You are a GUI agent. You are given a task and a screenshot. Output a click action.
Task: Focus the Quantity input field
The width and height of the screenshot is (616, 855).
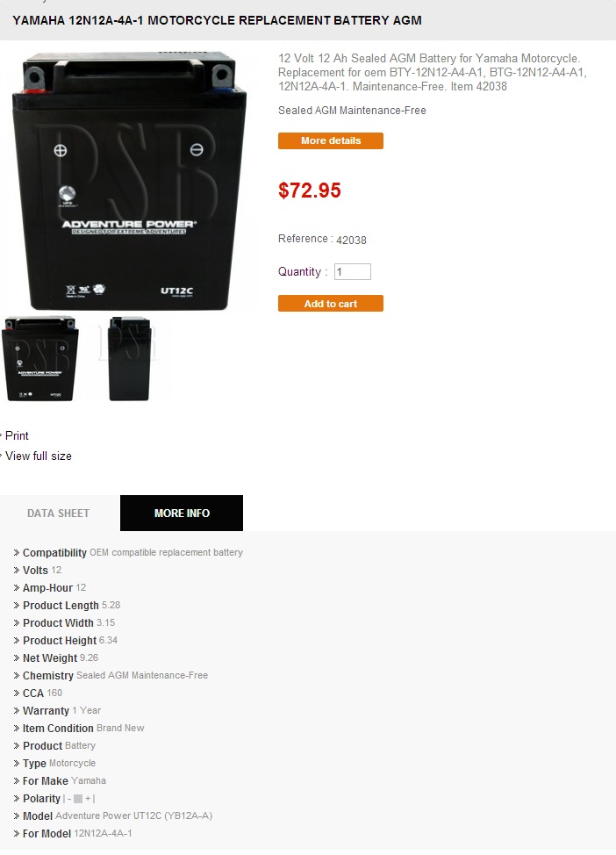click(x=352, y=271)
